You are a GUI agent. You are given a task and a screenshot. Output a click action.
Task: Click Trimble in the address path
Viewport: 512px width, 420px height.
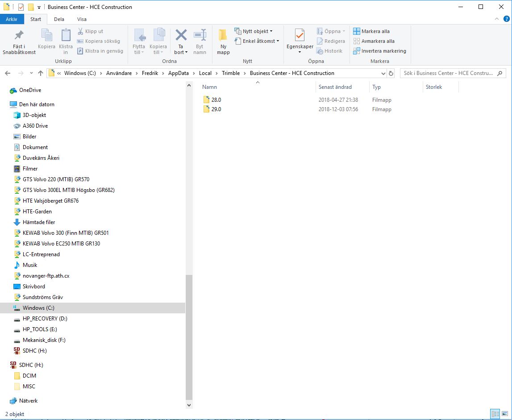230,73
